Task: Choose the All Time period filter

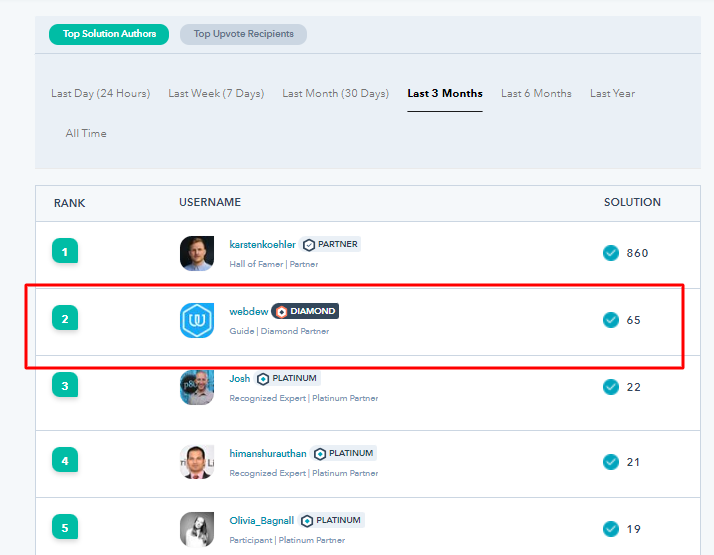Action: tap(86, 133)
